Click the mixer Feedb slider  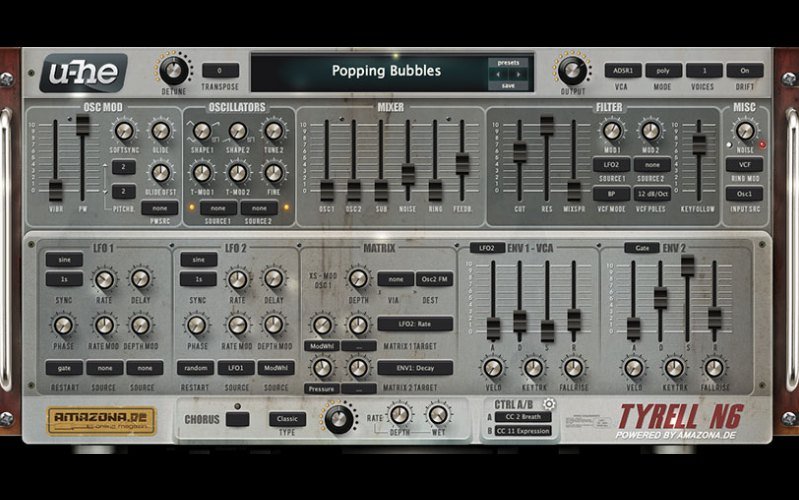(462, 164)
